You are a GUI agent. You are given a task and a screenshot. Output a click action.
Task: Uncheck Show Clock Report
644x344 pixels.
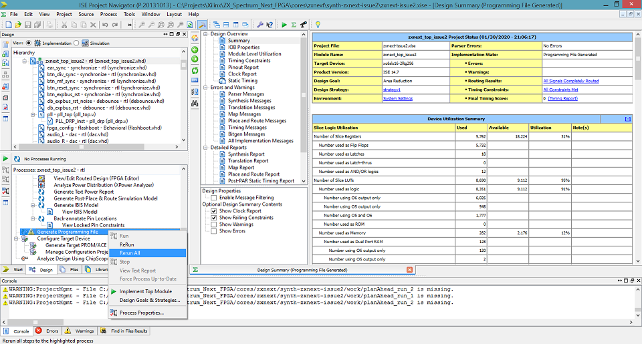(x=213, y=211)
